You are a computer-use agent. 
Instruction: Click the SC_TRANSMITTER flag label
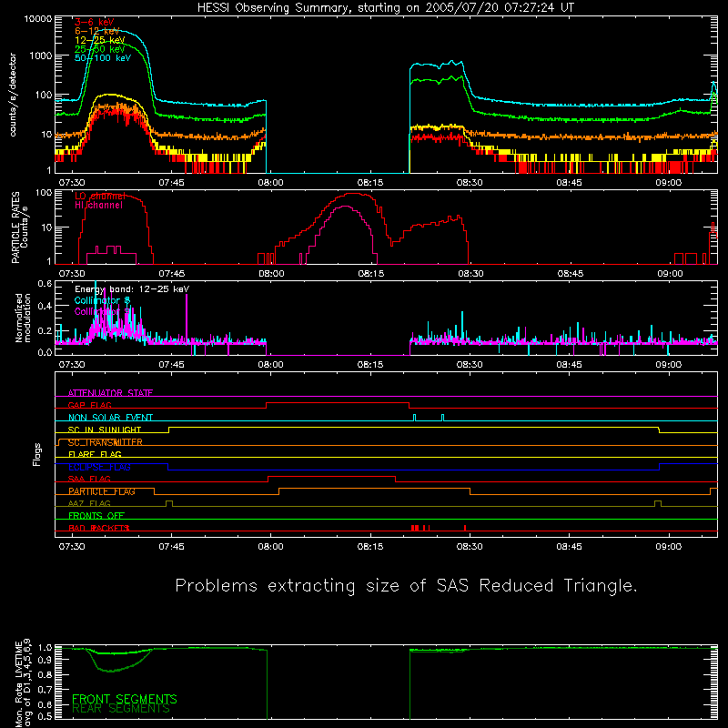pyautogui.click(x=106, y=442)
